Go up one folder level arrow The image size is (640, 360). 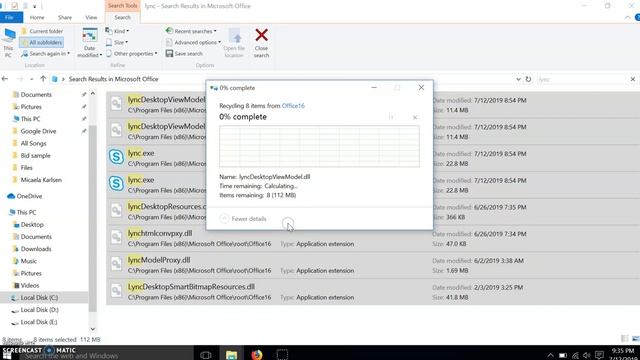point(43,79)
